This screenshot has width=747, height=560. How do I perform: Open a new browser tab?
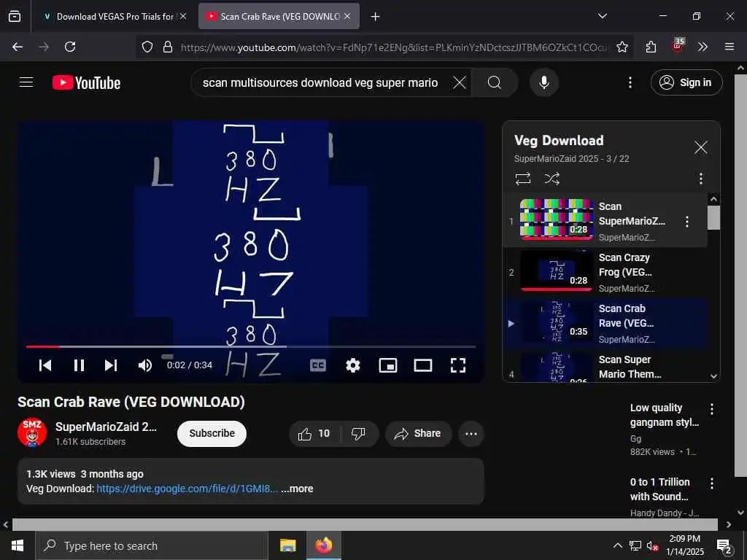click(376, 17)
